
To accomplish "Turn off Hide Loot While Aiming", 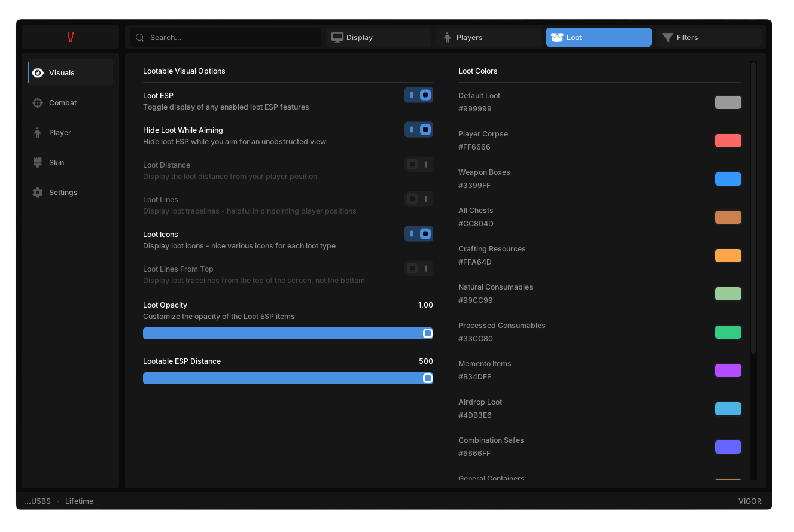I will pos(419,130).
